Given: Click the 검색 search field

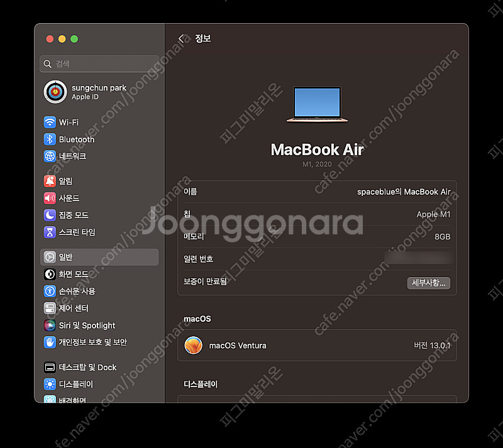Looking at the screenshot, I should pyautogui.click(x=99, y=64).
